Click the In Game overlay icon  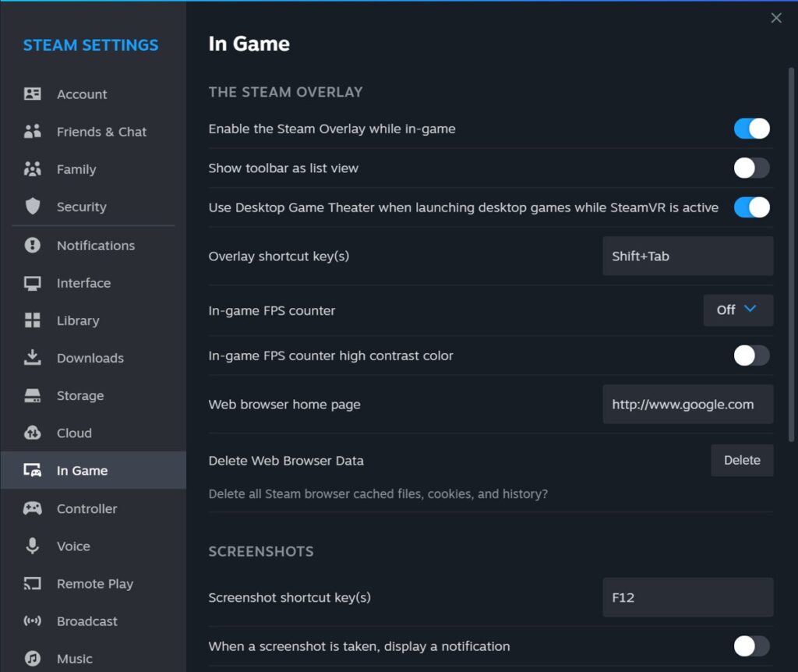(x=33, y=470)
